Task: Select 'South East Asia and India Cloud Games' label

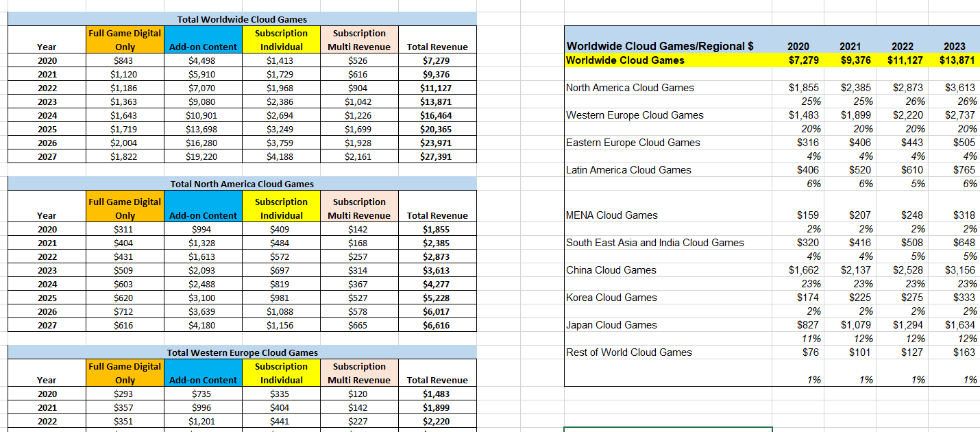Action: pos(668,243)
